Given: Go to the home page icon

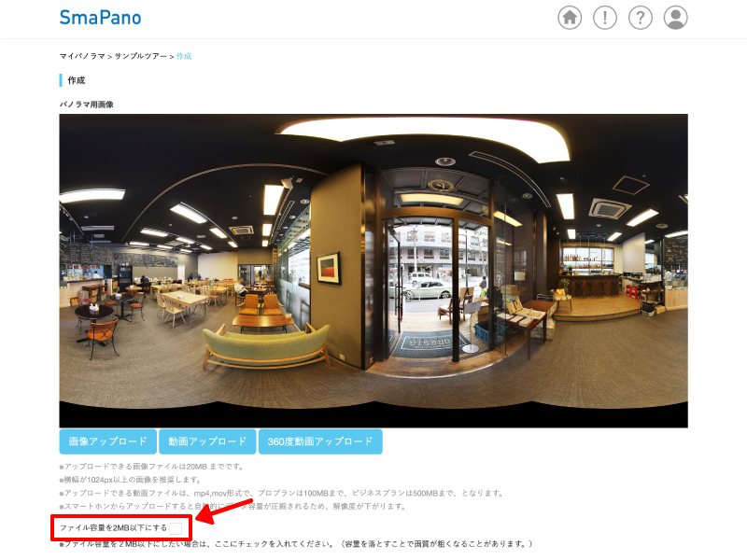Looking at the screenshot, I should tap(570, 18).
